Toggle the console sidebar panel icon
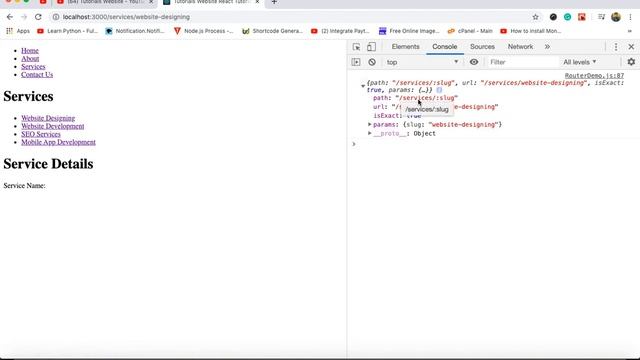 point(356,62)
